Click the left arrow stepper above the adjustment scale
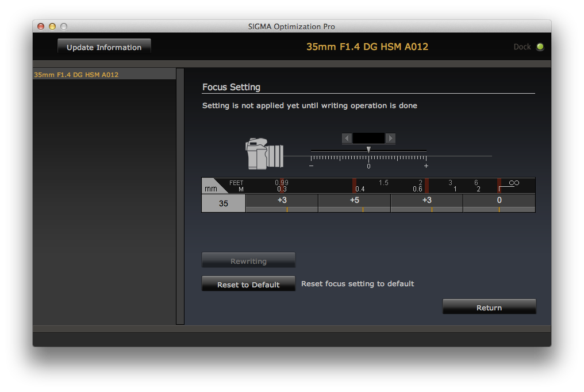584x392 pixels. coord(347,139)
